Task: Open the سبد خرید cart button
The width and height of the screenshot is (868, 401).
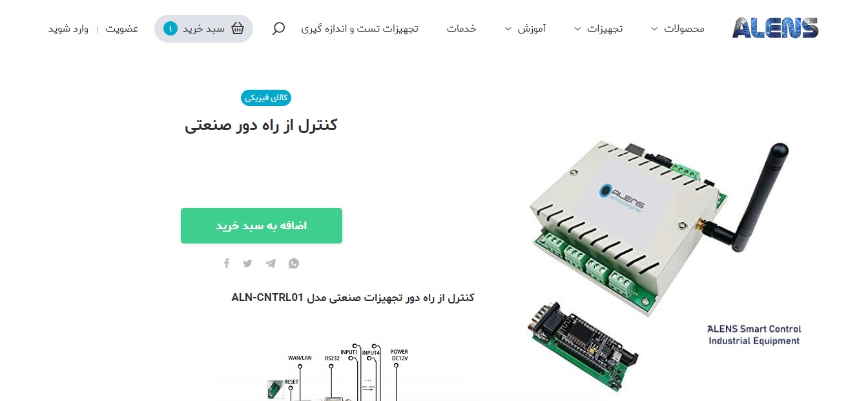Action: (203, 28)
